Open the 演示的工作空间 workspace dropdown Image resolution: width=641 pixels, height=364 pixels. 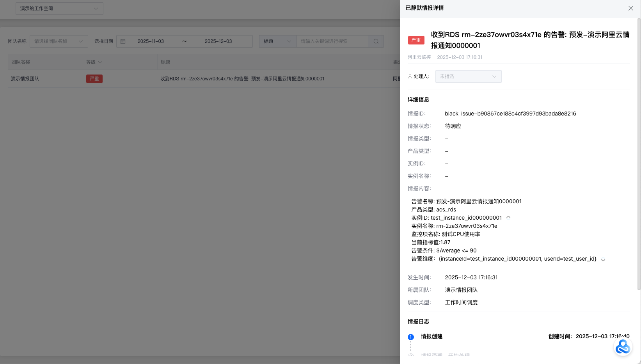pos(59,9)
